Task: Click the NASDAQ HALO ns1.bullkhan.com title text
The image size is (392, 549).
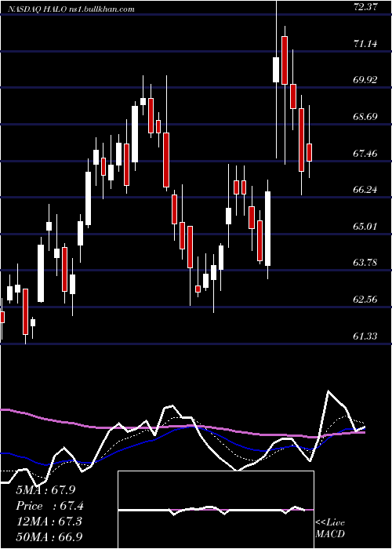Action: (71, 9)
